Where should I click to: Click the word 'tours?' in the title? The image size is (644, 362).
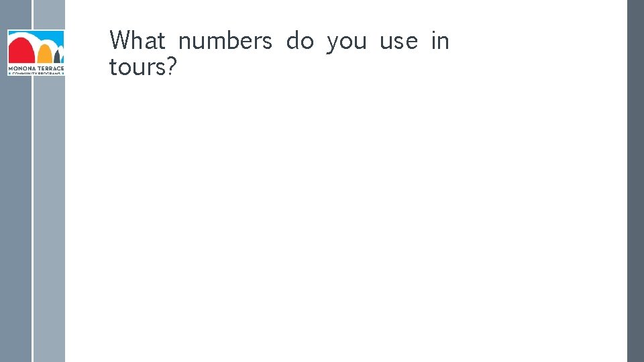click(x=142, y=67)
